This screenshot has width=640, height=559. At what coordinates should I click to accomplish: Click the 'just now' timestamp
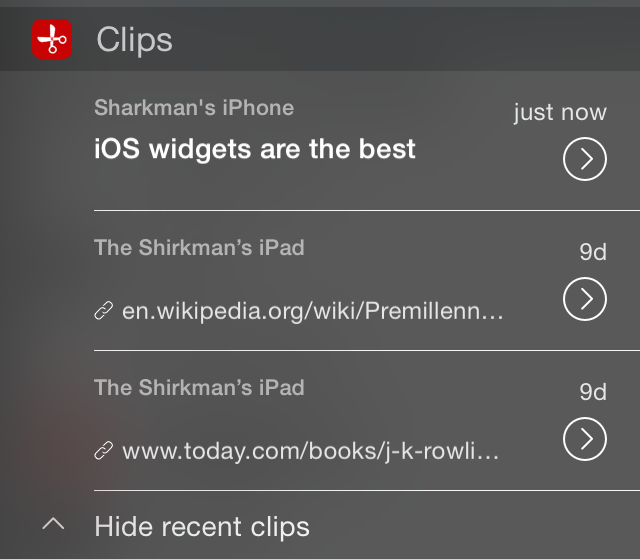click(x=560, y=112)
